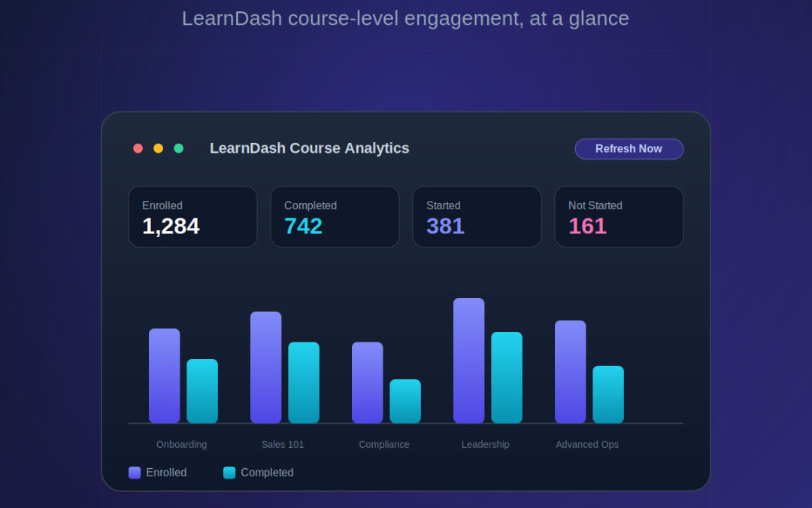
Task: Click the Advanced Ops completed teal bar
Action: click(608, 394)
